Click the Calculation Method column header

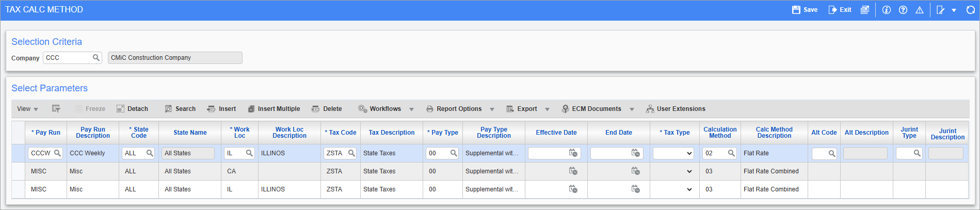[720, 133]
